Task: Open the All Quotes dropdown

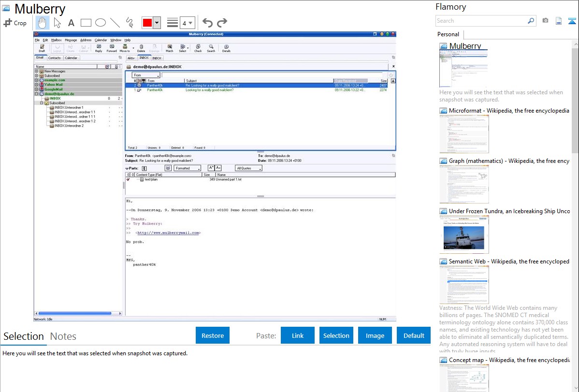Action: click(x=248, y=168)
